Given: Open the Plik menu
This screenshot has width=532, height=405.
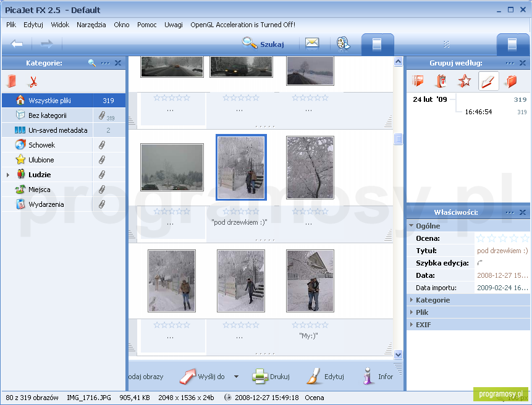Looking at the screenshot, I should (x=11, y=25).
